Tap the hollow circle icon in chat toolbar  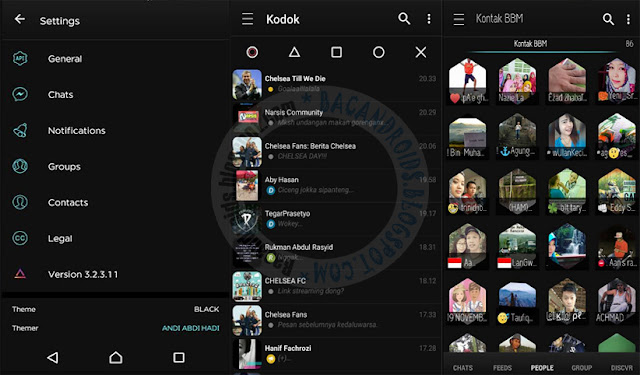coord(378,52)
